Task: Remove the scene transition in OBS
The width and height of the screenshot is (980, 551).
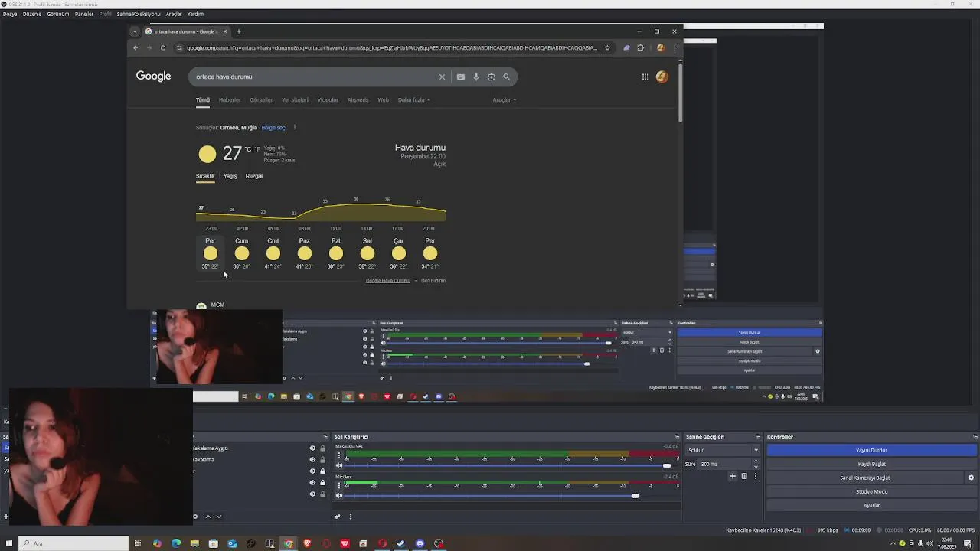Action: (x=743, y=476)
